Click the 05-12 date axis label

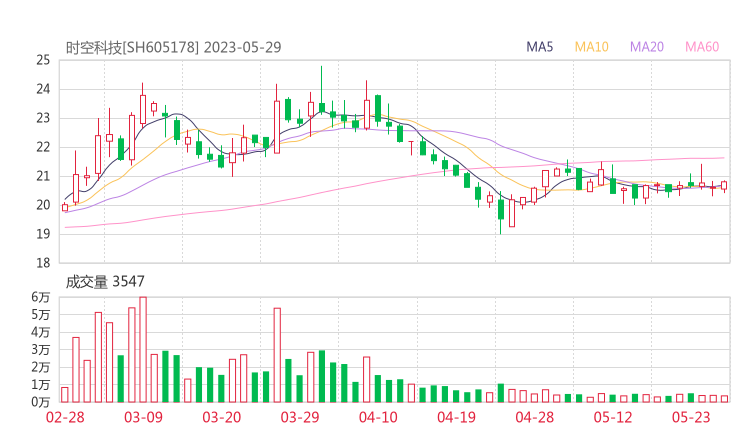[x=613, y=417]
